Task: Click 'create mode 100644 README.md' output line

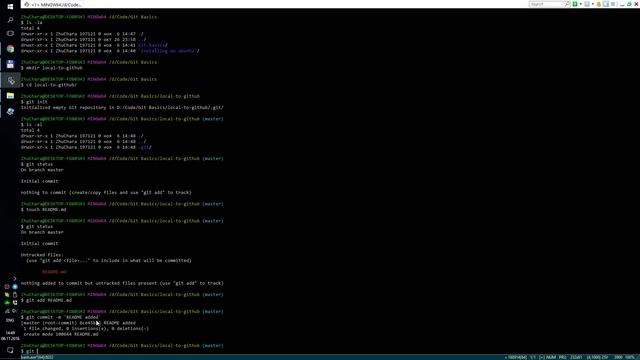Action: click(61, 334)
